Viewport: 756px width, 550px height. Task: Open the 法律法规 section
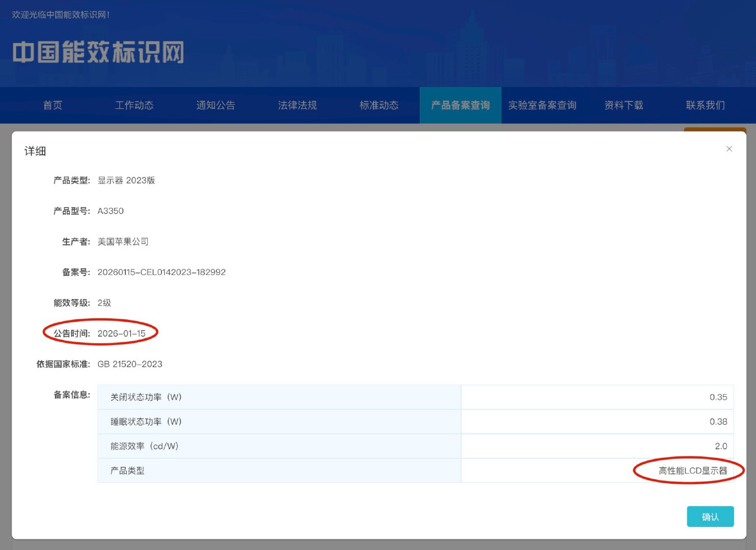298,105
